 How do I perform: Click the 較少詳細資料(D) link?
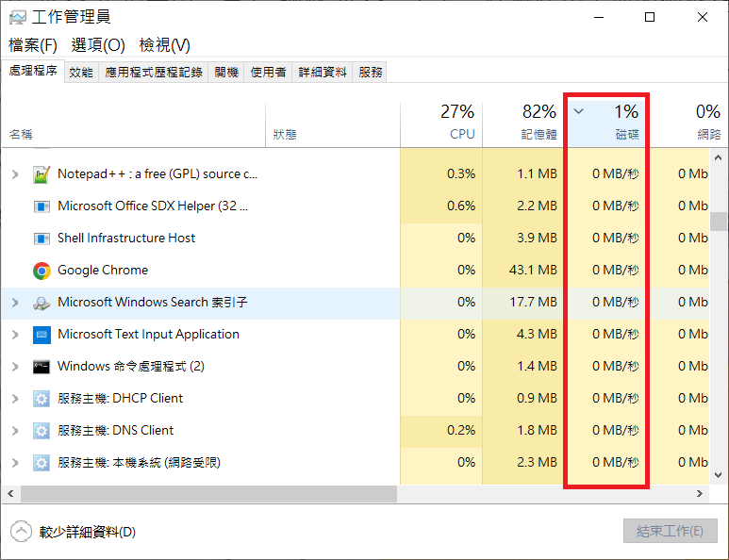click(x=87, y=532)
